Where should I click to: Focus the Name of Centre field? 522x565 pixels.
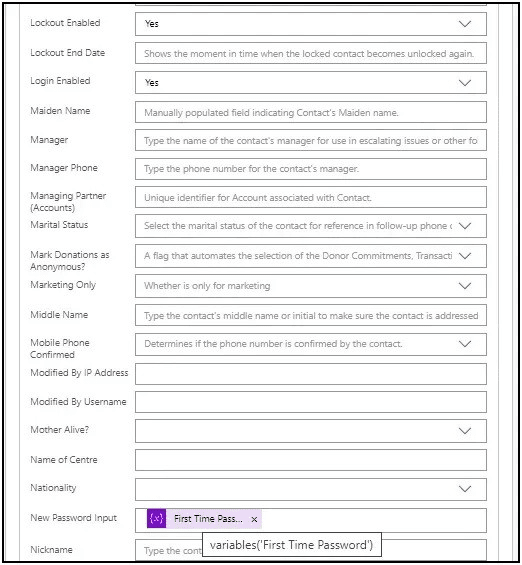(x=311, y=460)
